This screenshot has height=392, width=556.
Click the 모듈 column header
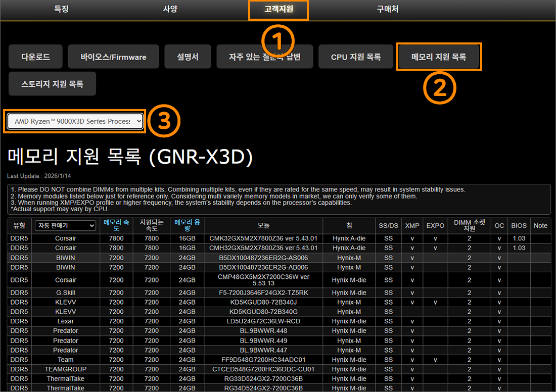coord(263,225)
